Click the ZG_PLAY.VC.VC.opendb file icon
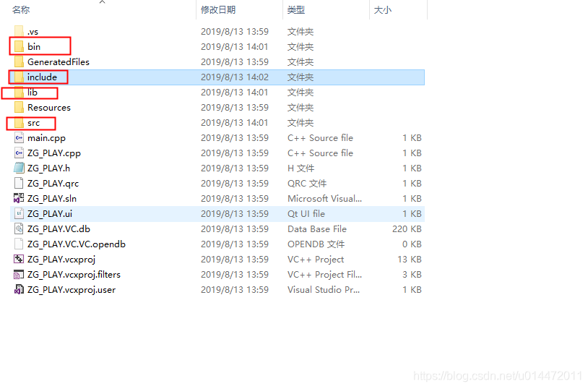The width and height of the screenshot is (588, 389). pos(19,244)
